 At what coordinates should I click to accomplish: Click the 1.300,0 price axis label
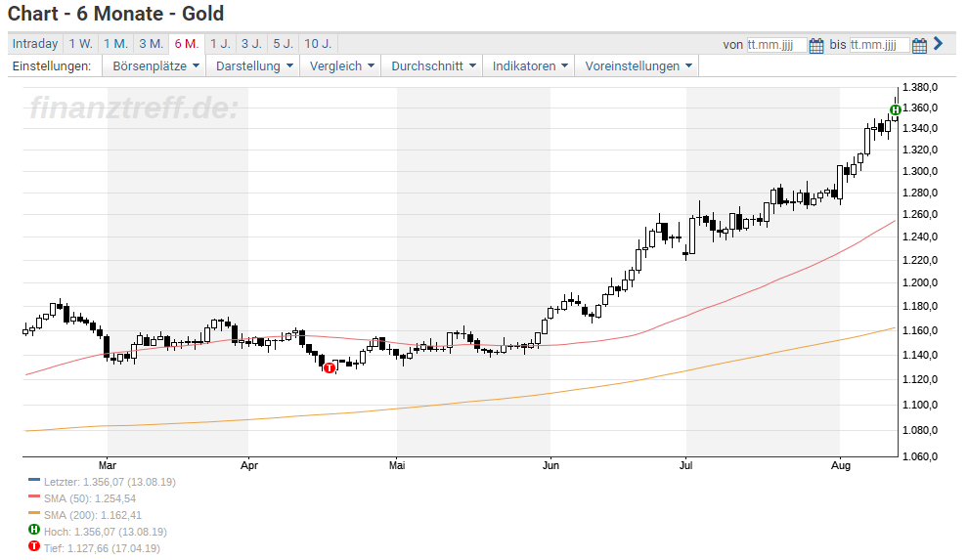pos(920,171)
